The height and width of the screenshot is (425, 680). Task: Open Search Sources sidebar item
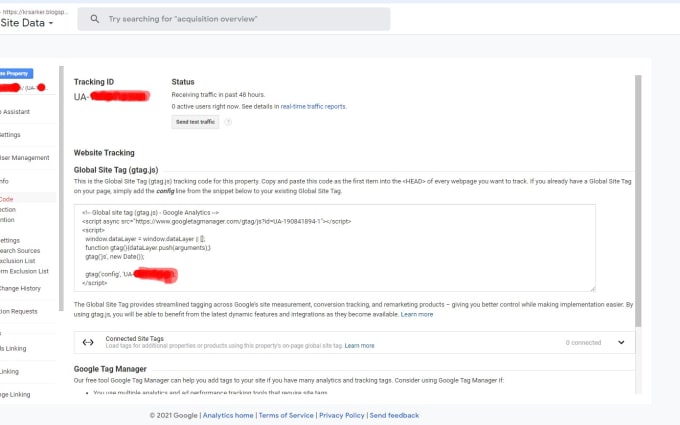(x=20, y=251)
